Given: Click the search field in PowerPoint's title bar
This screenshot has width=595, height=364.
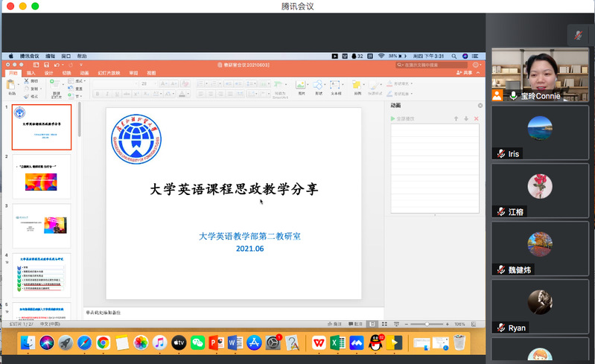Looking at the screenshot, I should pyautogui.click(x=432, y=65).
